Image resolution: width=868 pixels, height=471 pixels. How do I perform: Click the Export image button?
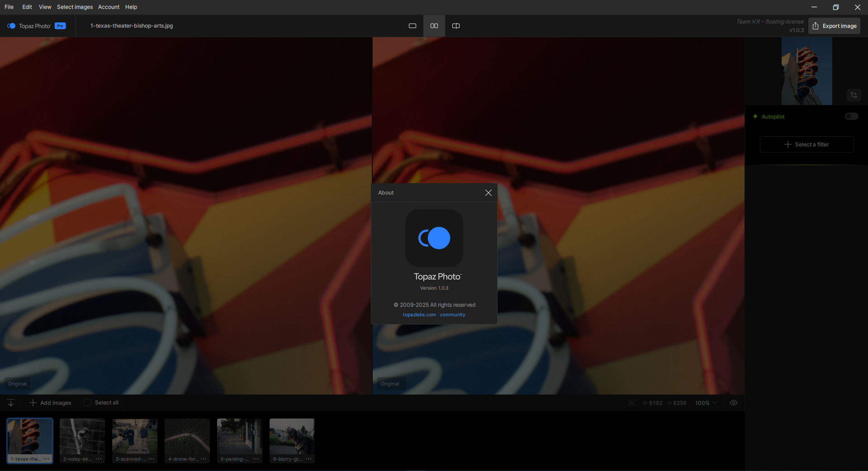point(834,26)
